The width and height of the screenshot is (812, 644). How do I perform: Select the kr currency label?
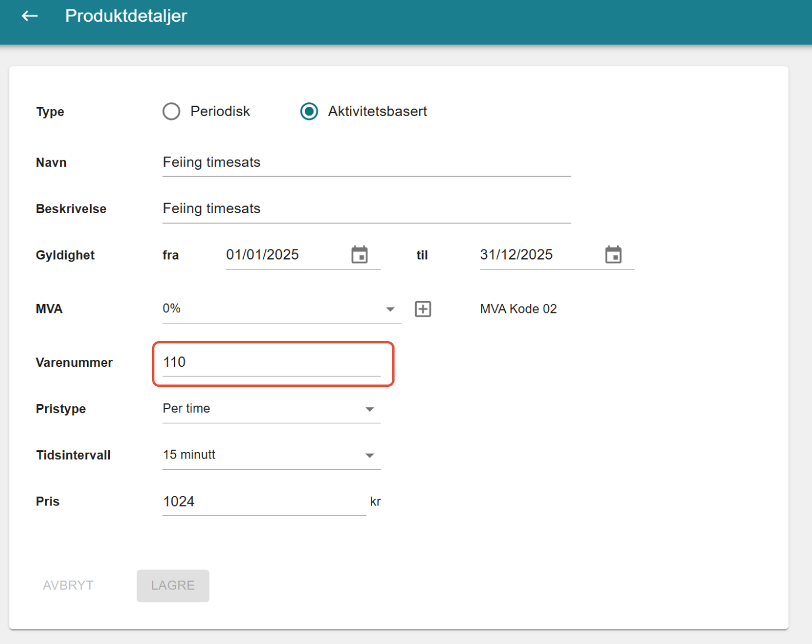(375, 502)
